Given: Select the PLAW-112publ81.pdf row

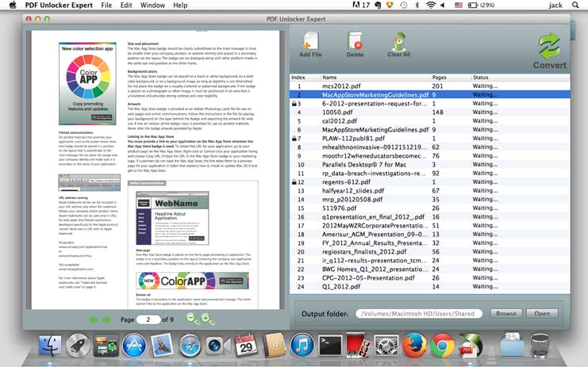Looking at the screenshot, I should 430,138.
